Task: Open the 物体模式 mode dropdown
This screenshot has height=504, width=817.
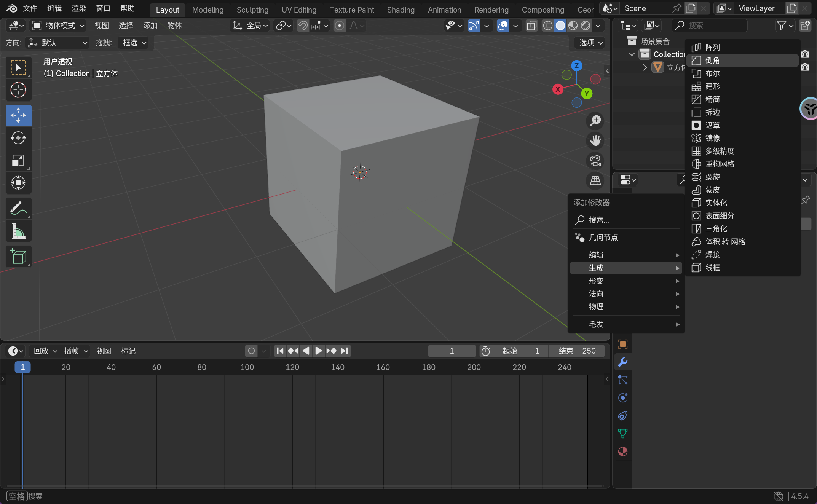Action: tap(58, 26)
